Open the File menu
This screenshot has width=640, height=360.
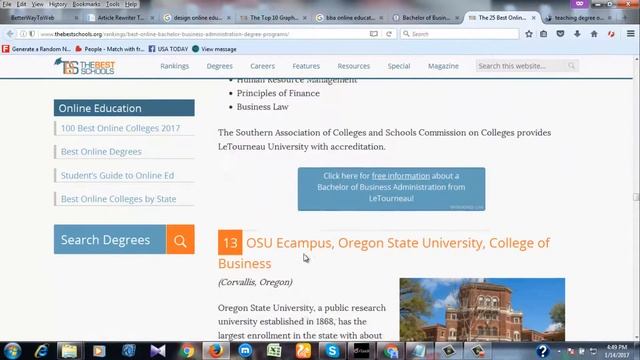[7, 4]
